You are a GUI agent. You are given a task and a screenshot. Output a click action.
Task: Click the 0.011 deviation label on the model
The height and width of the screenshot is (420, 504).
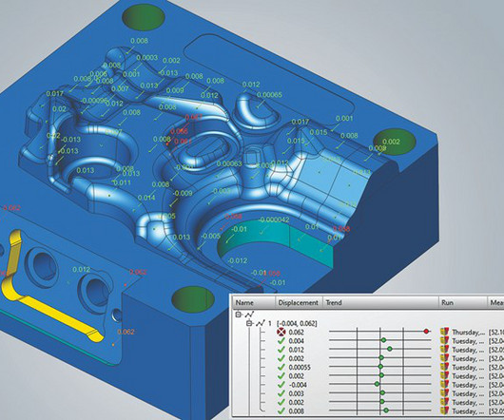point(122,182)
